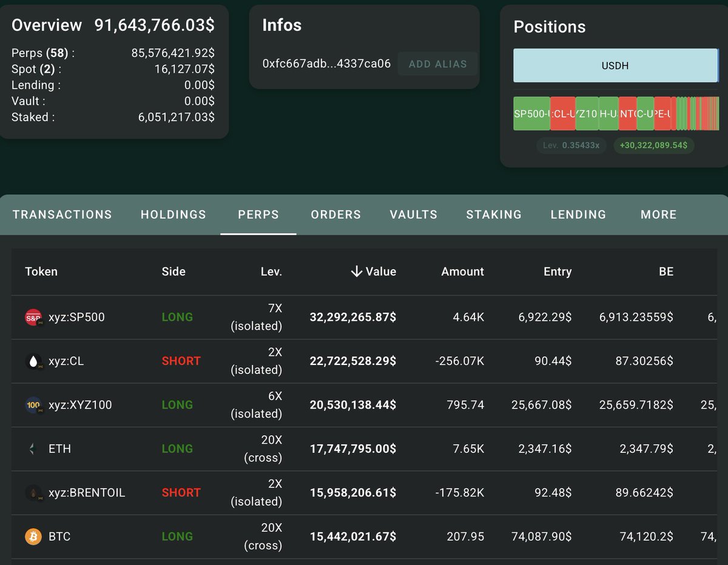Click the S&P 500 token icon

[x=33, y=317]
